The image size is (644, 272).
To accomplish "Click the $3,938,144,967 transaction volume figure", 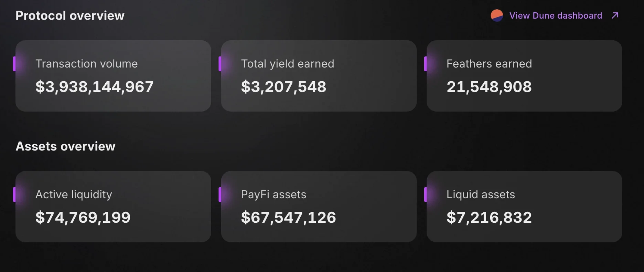I will pos(95,87).
